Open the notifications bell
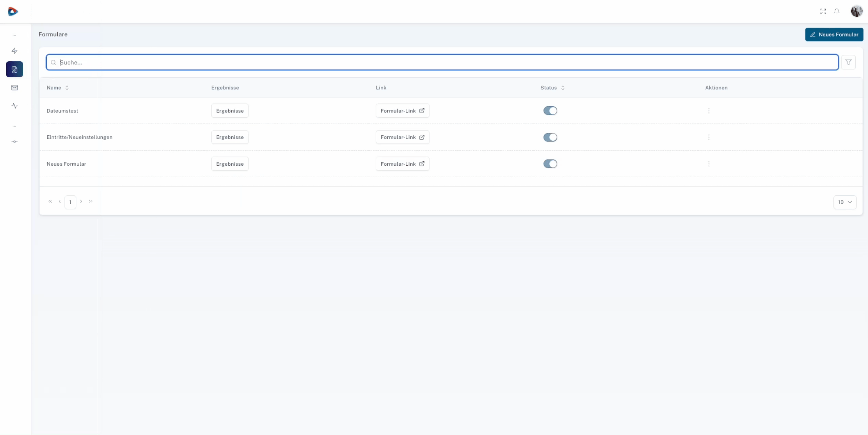This screenshot has width=868, height=435. tap(837, 11)
